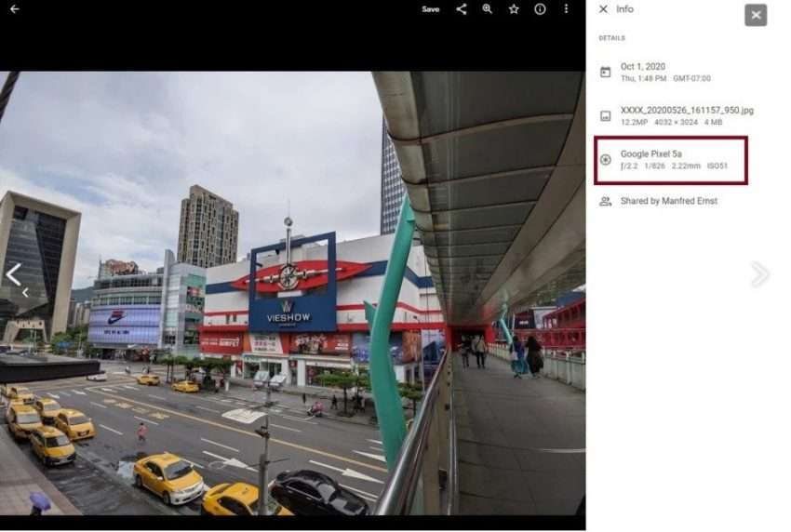Save the shared photo

click(430, 9)
